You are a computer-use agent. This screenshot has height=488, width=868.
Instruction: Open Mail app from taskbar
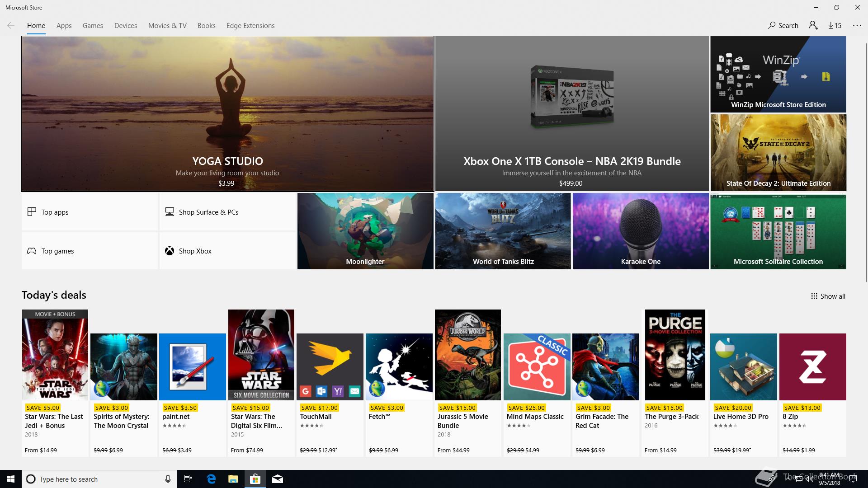coord(278,479)
